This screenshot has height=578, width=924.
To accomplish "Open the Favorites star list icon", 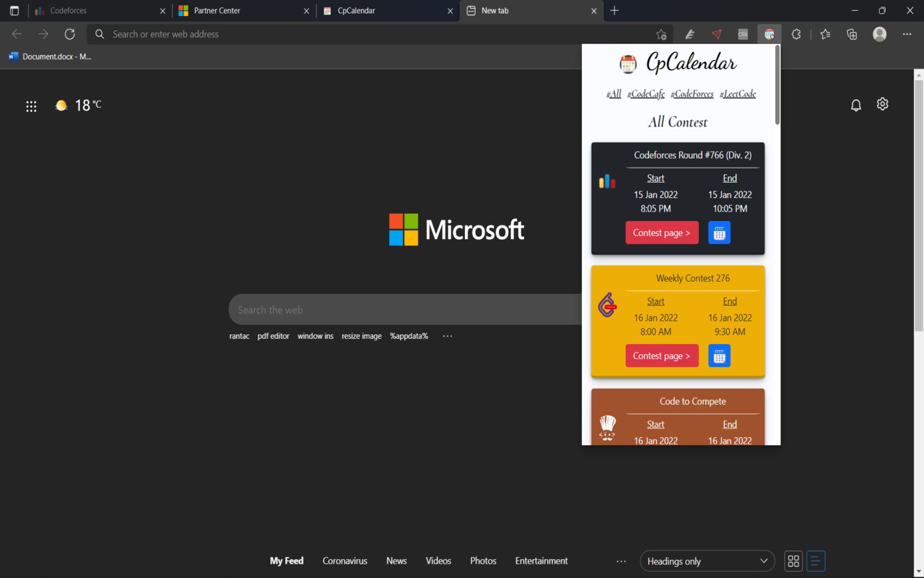I will click(825, 34).
